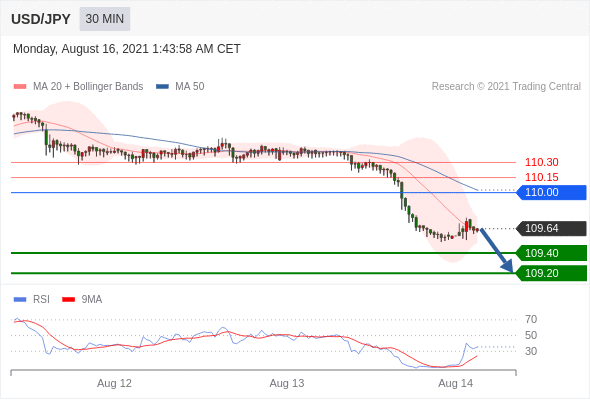Image resolution: width=590 pixels, height=400 pixels.
Task: Click the RSI 70 axis label
Action: coord(531,319)
